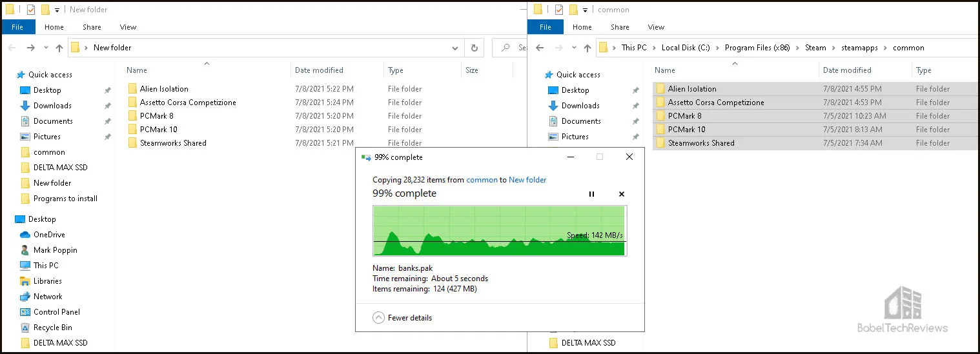Select Steam breadcrumb segment
Image resolution: width=980 pixels, height=354 pixels.
pos(815,48)
